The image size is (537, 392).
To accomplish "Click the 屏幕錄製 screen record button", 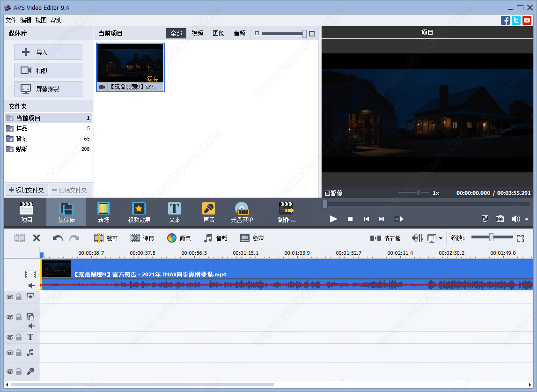I will [x=48, y=89].
